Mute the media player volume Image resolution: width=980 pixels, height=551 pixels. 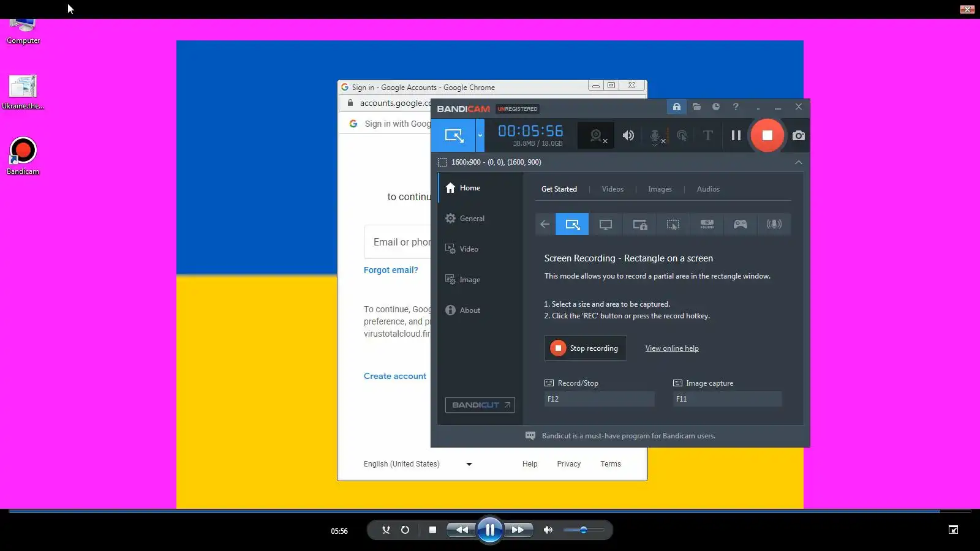[548, 530]
